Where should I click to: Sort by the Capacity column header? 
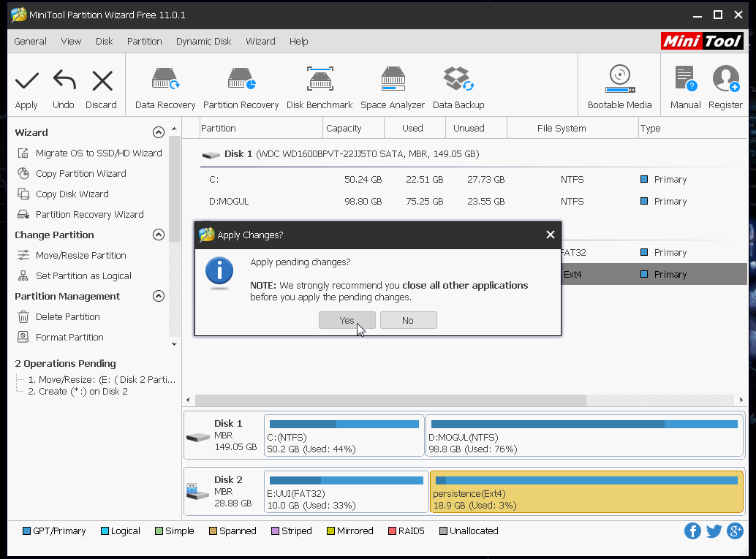(x=353, y=128)
